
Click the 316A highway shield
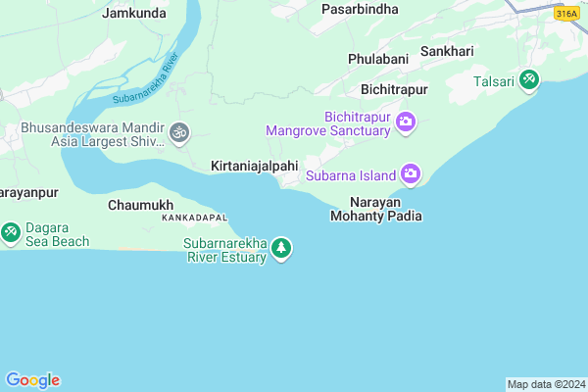pyautogui.click(x=566, y=14)
